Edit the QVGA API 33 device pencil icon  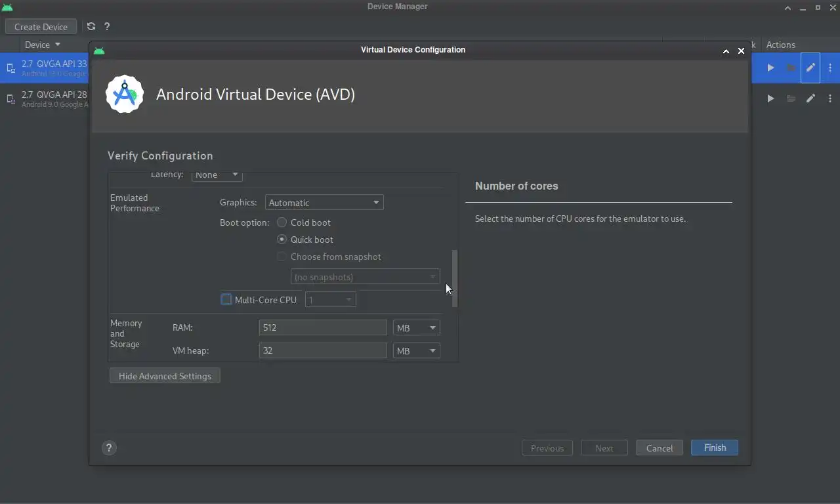(x=810, y=68)
